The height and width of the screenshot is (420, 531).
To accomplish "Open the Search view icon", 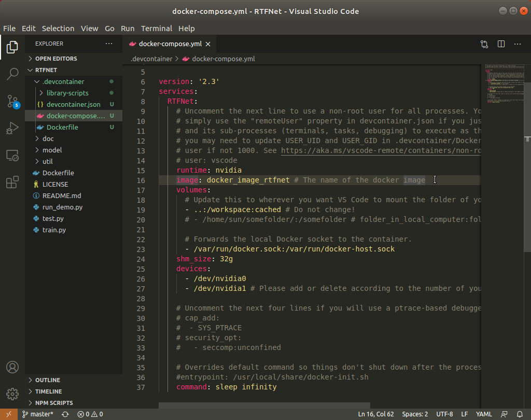I will 12,74.
